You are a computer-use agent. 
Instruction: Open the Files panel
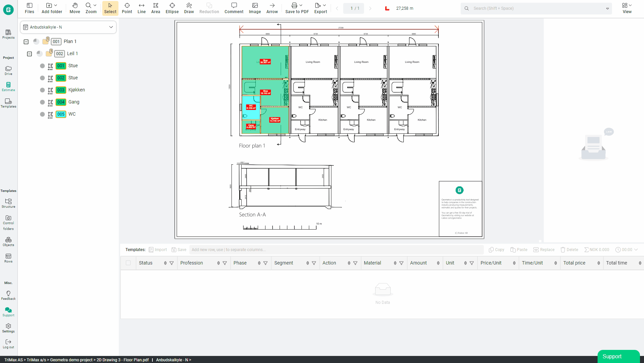click(30, 8)
